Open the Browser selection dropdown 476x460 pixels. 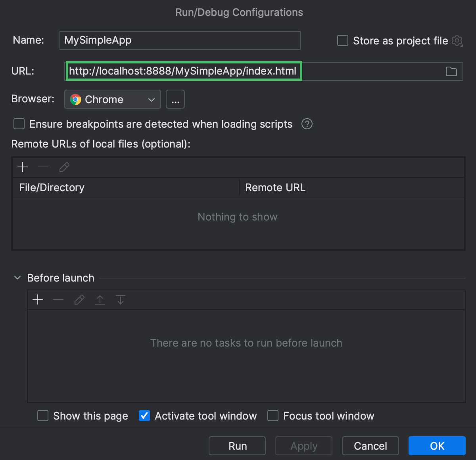[112, 99]
